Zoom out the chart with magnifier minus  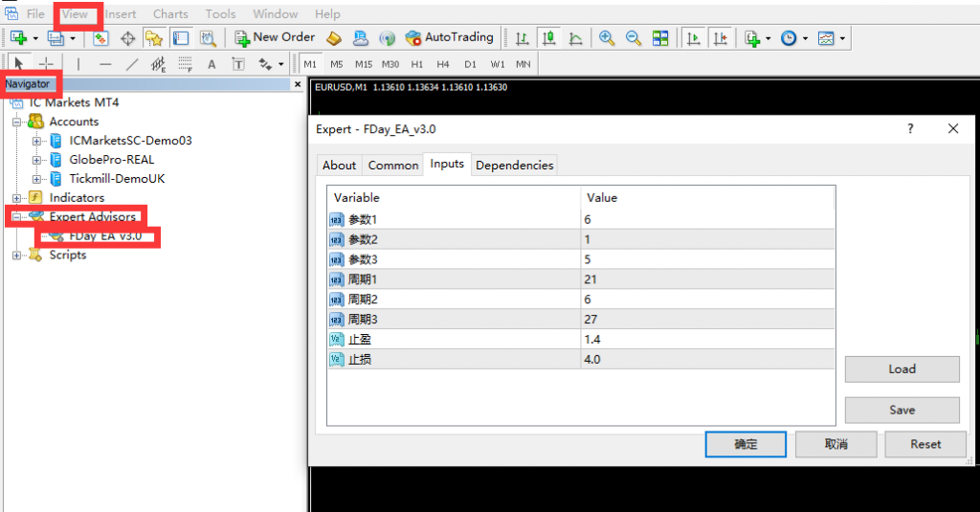[634, 38]
